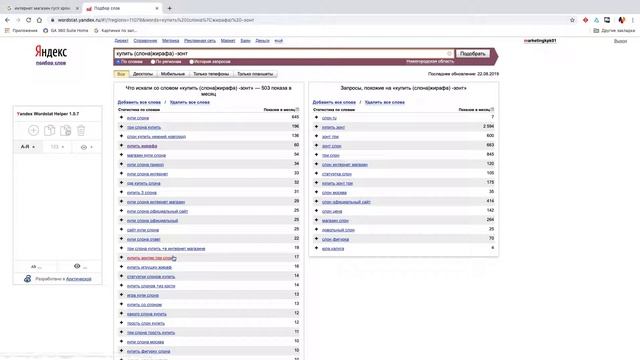The image size is (640, 360).
Task: Click the plus for the similar query with 2 594 impressions
Action: [316, 127]
